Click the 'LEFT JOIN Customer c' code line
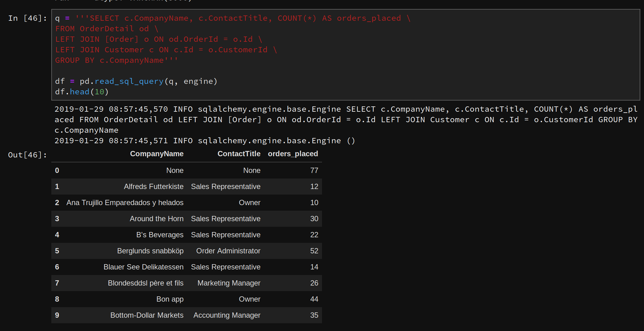This screenshot has height=331, width=644. pos(166,50)
